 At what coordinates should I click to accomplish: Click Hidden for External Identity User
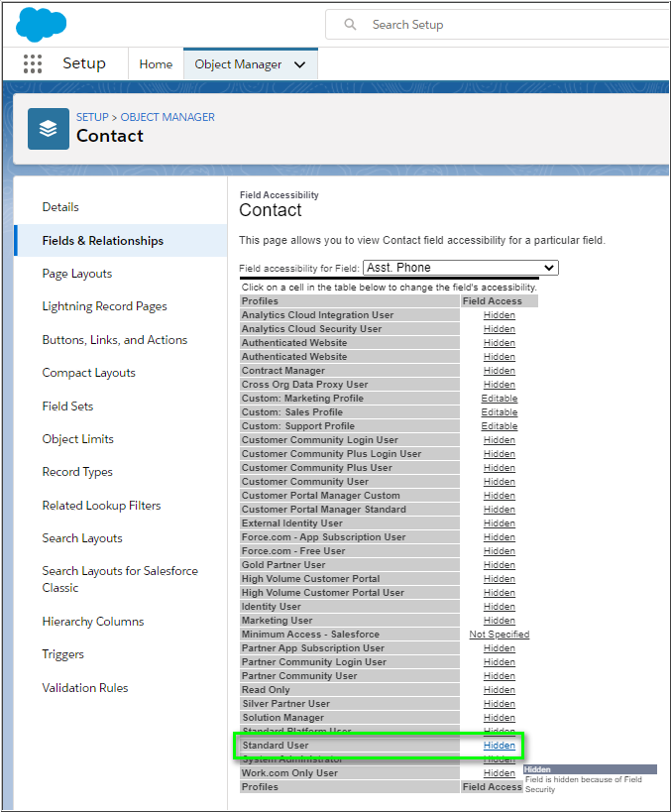pos(500,523)
